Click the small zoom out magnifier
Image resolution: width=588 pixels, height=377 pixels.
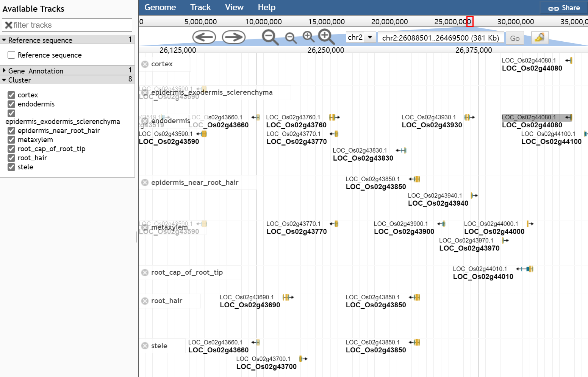click(291, 38)
